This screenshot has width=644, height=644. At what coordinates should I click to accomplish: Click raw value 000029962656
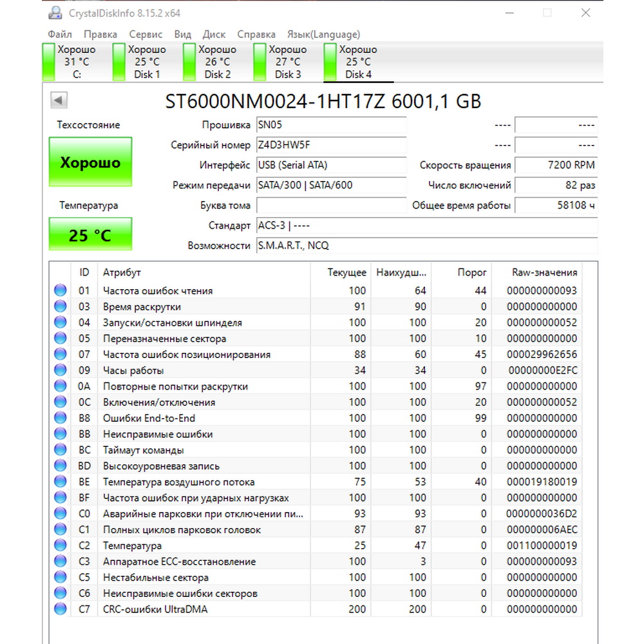[x=542, y=354]
